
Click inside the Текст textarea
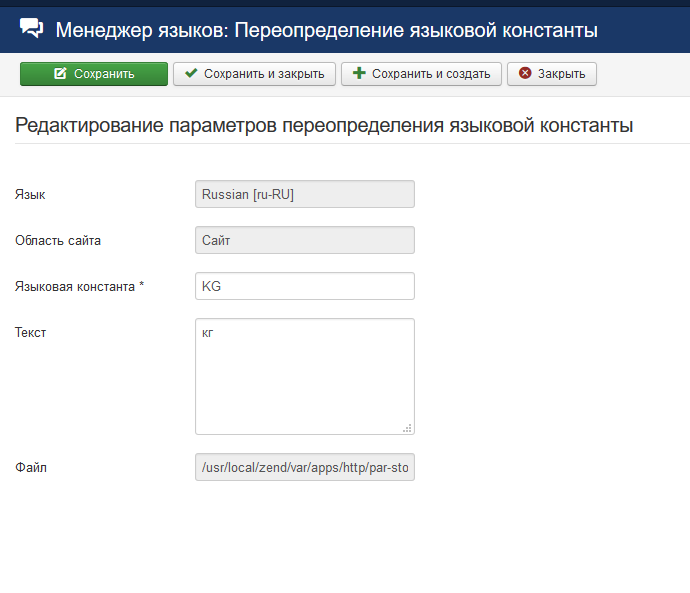[305, 377]
